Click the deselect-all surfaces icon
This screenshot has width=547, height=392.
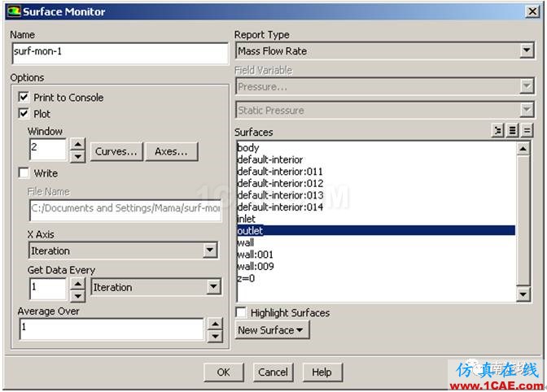[527, 131]
